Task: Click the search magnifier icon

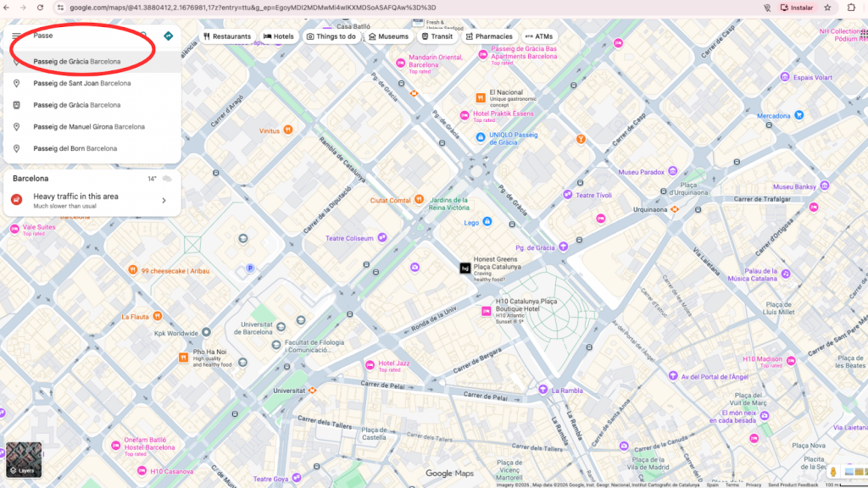Action: coord(142,36)
